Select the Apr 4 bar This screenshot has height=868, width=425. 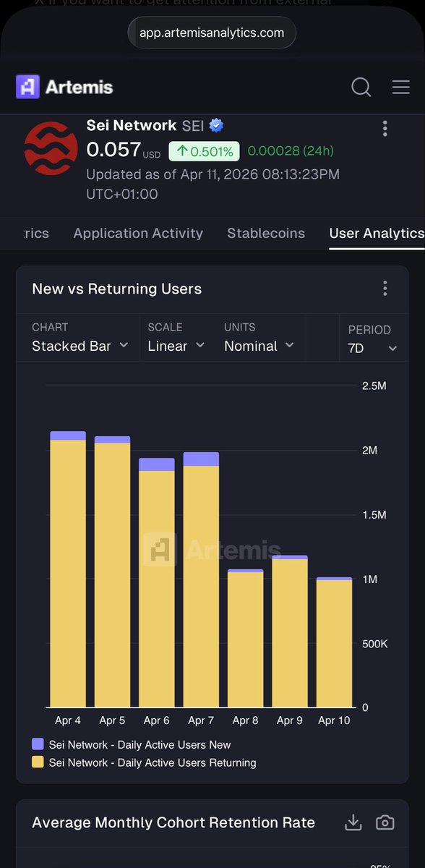(x=68, y=569)
